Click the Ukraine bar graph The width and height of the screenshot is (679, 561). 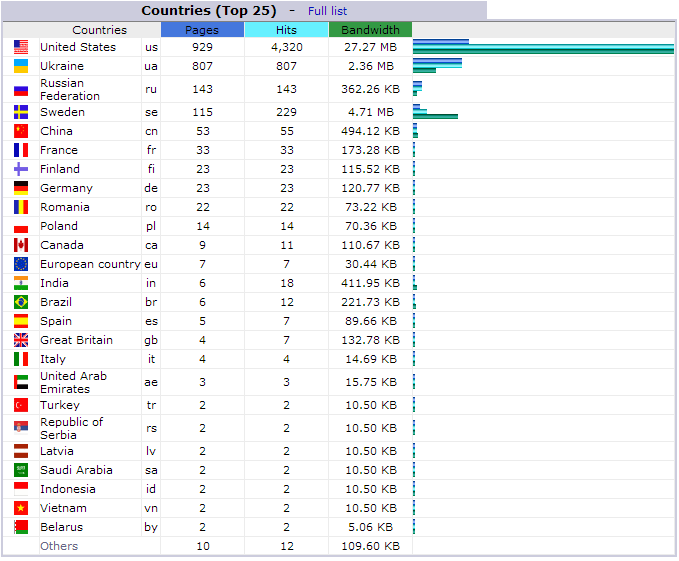pos(437,66)
